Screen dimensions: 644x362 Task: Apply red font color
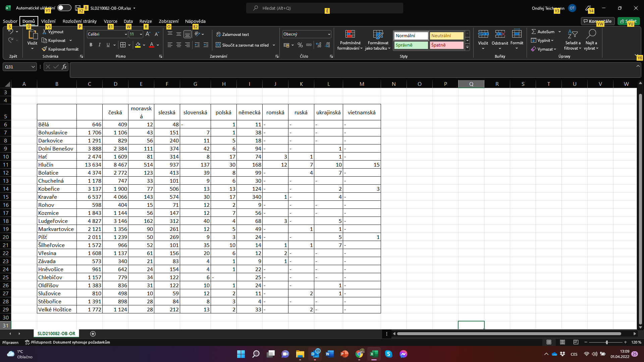(x=152, y=45)
